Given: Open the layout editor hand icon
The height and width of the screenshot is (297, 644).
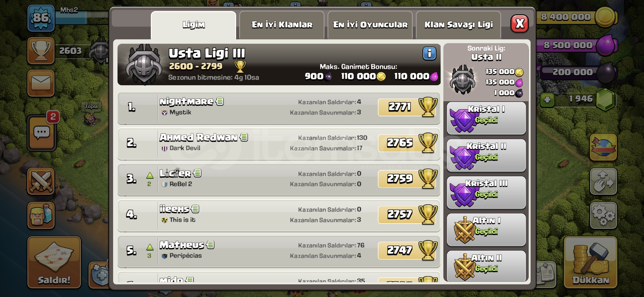Looking at the screenshot, I should 603,182.
